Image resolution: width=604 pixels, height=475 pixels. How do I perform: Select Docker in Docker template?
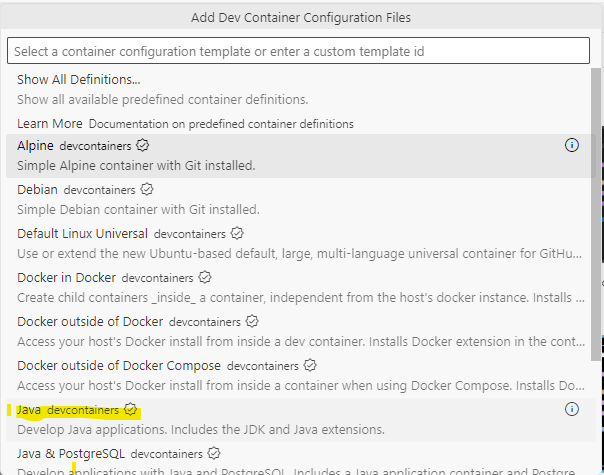pyautogui.click(x=300, y=287)
